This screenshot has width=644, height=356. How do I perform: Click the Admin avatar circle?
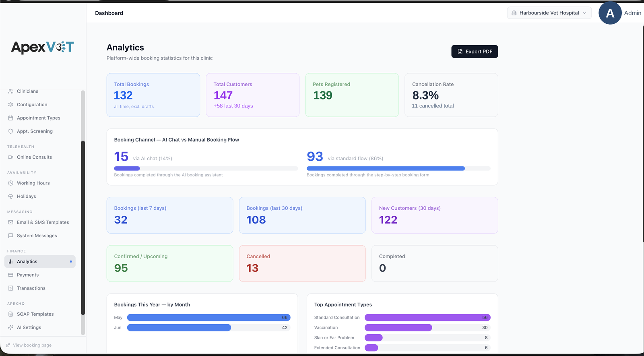point(610,13)
